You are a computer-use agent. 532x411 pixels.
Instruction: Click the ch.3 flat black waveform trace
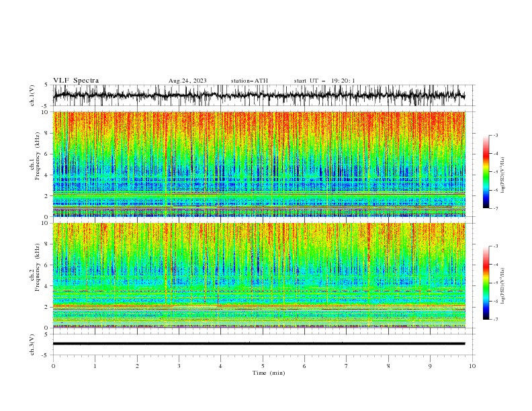pyautogui.click(x=259, y=344)
